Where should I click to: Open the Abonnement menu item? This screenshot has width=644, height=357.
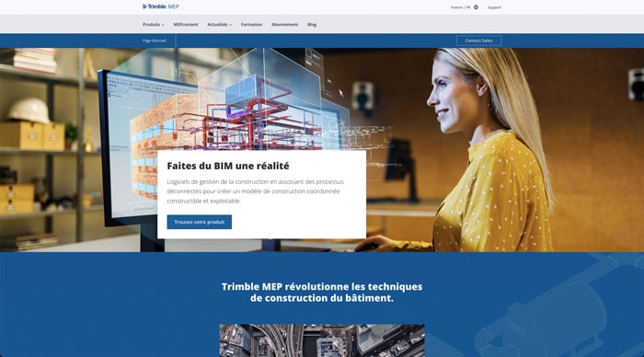point(284,25)
